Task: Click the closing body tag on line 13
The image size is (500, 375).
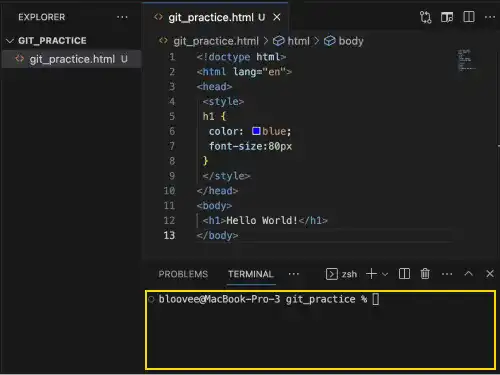Action: 217,235
